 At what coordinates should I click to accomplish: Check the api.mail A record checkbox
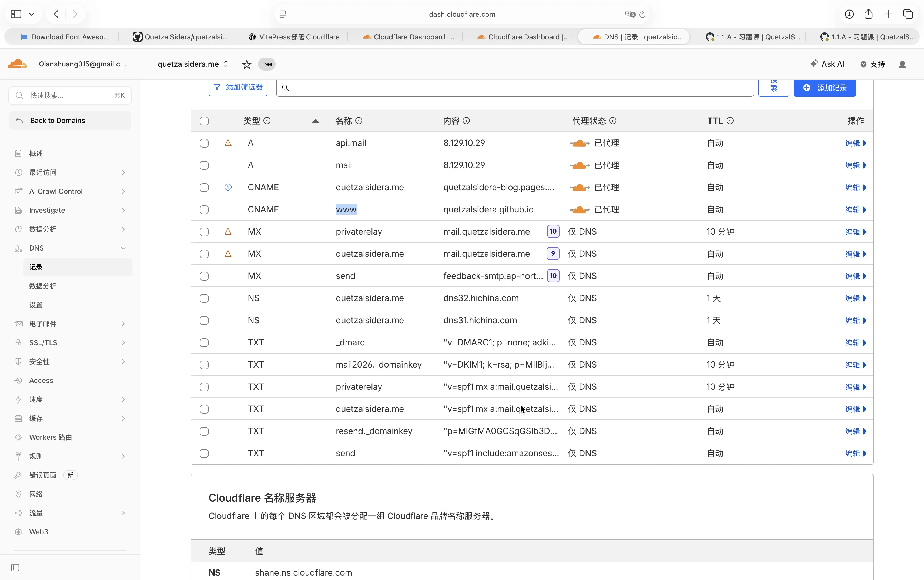[x=204, y=143]
